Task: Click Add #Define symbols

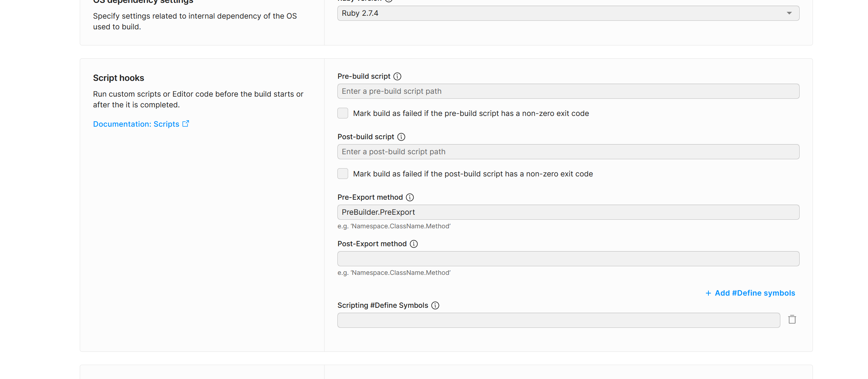Action: point(754,293)
